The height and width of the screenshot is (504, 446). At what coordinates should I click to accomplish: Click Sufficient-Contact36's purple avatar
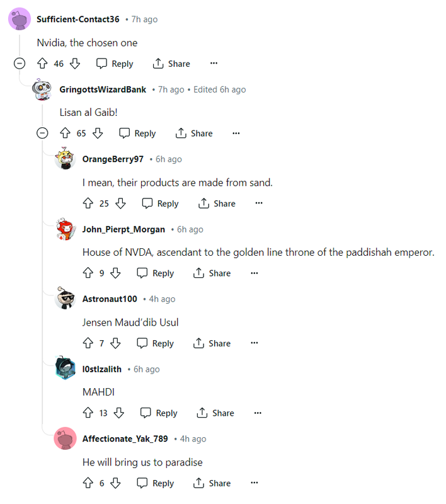tap(20, 19)
